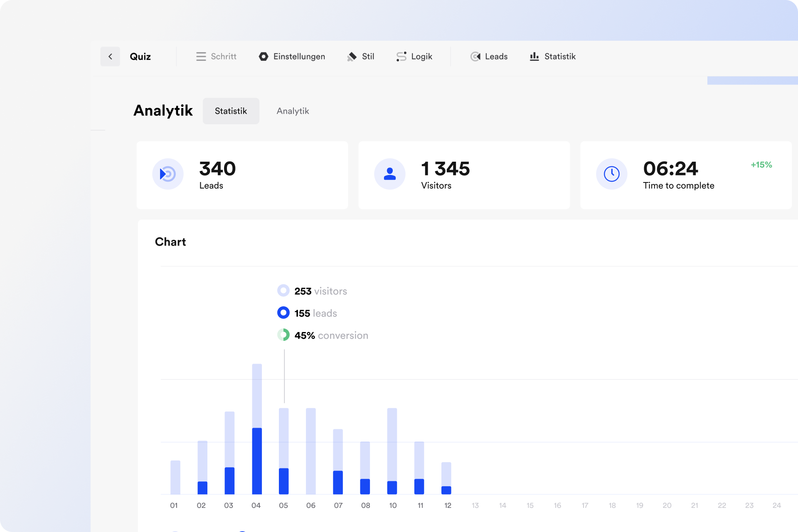Click the +15% change indicator

point(761,165)
